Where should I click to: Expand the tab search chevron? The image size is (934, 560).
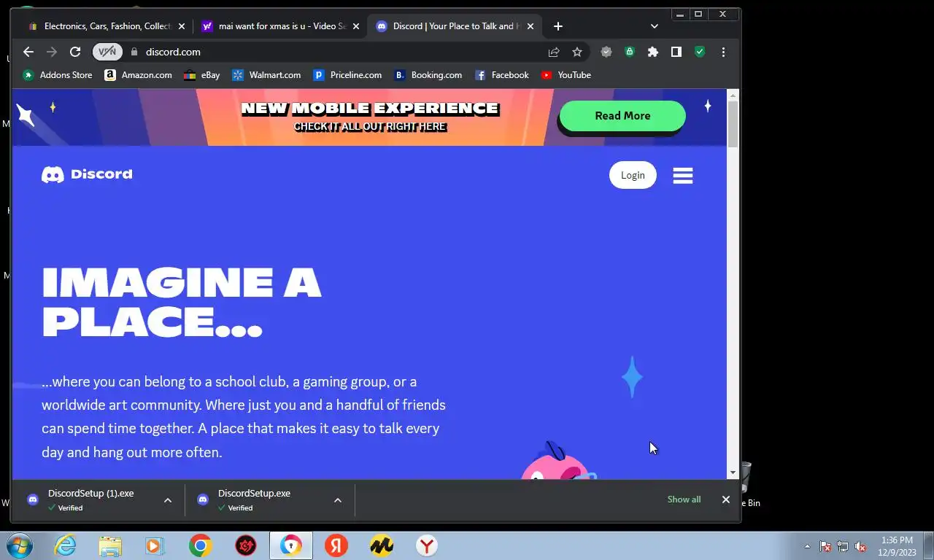pyautogui.click(x=655, y=26)
